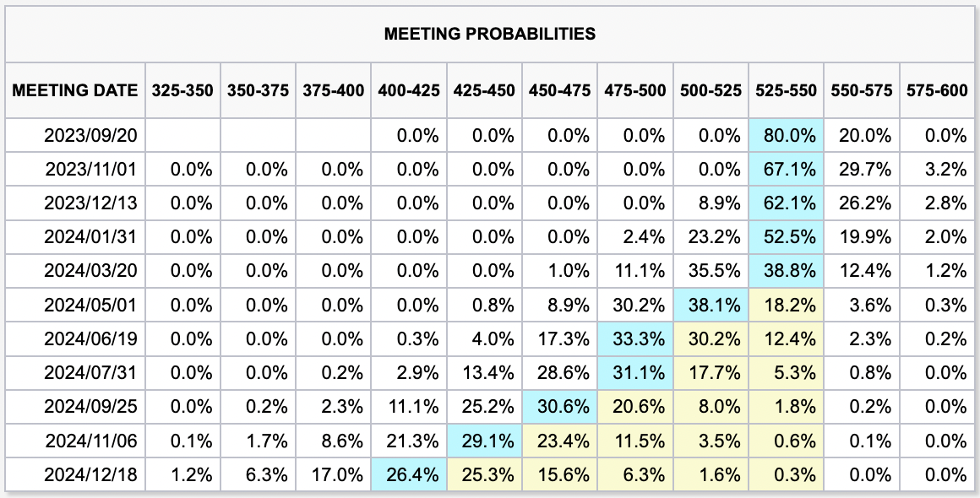This screenshot has height=498, width=980.
Task: Select the 475-500 column header
Action: [x=635, y=89]
